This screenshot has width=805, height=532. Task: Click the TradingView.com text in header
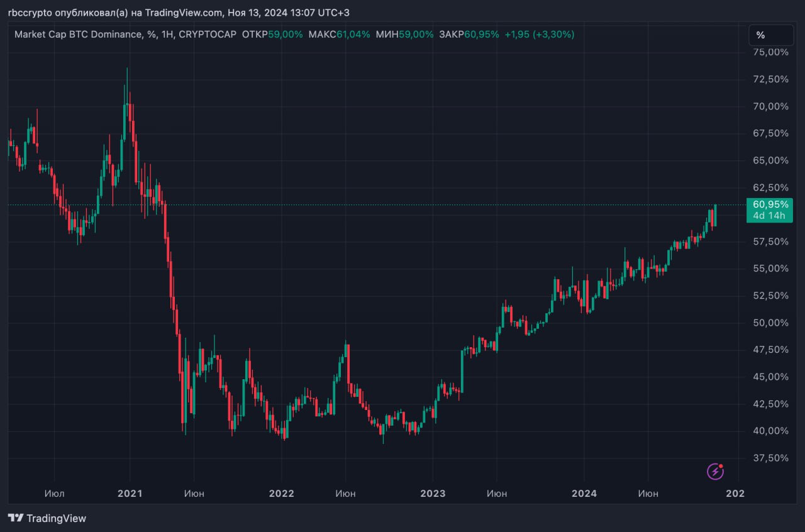point(184,13)
